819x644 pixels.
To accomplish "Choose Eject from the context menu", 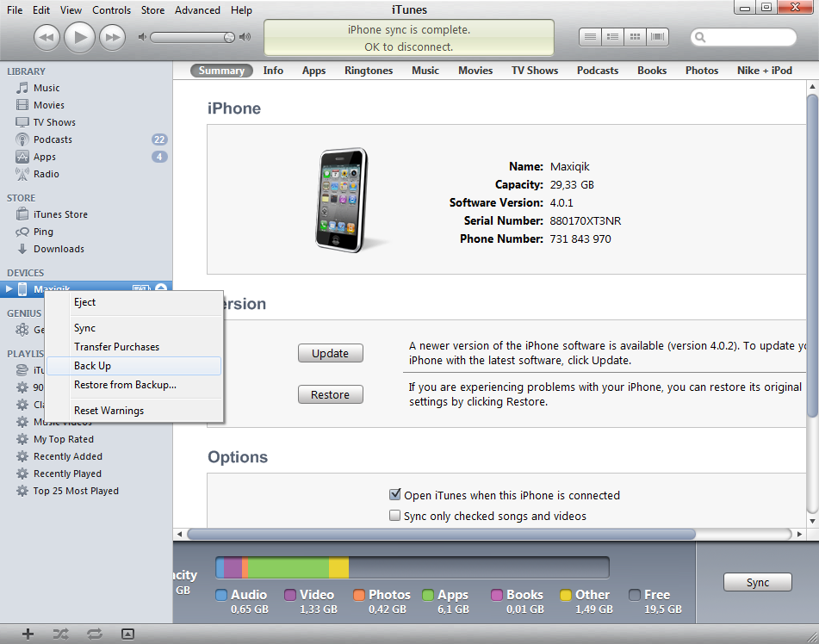I will tap(134, 302).
